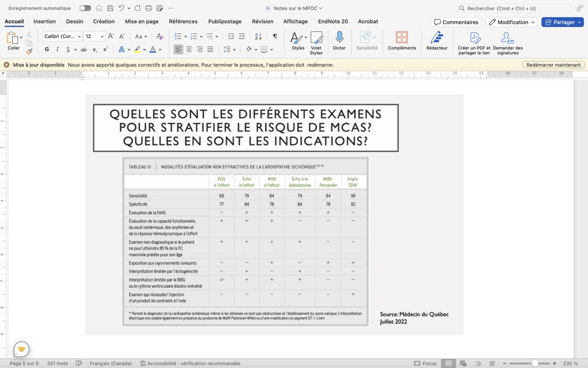Toggle underline S formatting
The width and height of the screenshot is (588, 368).
point(68,49)
